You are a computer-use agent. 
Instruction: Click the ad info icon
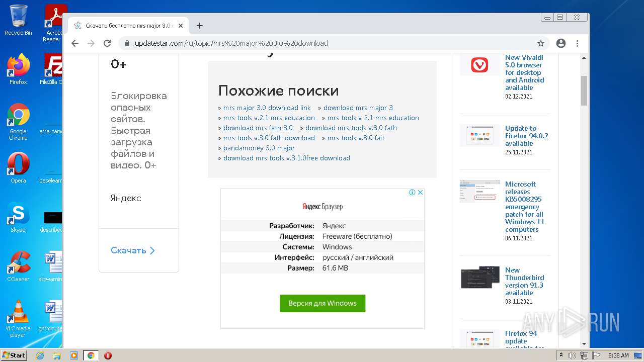point(412,192)
